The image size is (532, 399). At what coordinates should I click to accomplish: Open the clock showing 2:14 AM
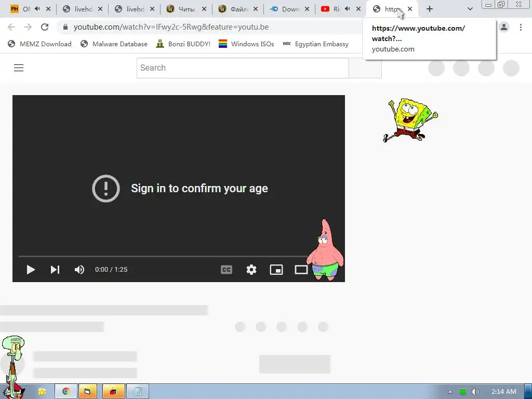[504, 392]
